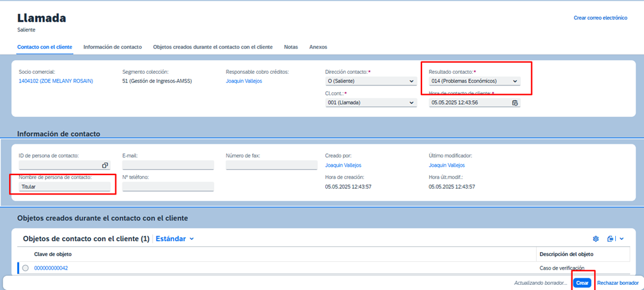Expand the Cl.cont. dropdown
Screen dimensions: 644x290
[411, 103]
